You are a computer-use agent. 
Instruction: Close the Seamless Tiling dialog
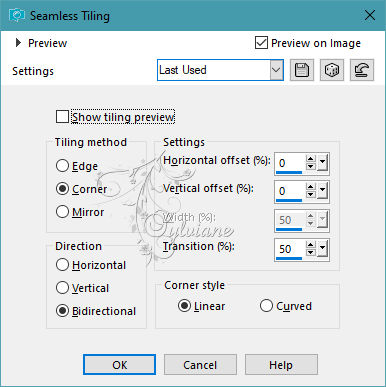pos(370,15)
